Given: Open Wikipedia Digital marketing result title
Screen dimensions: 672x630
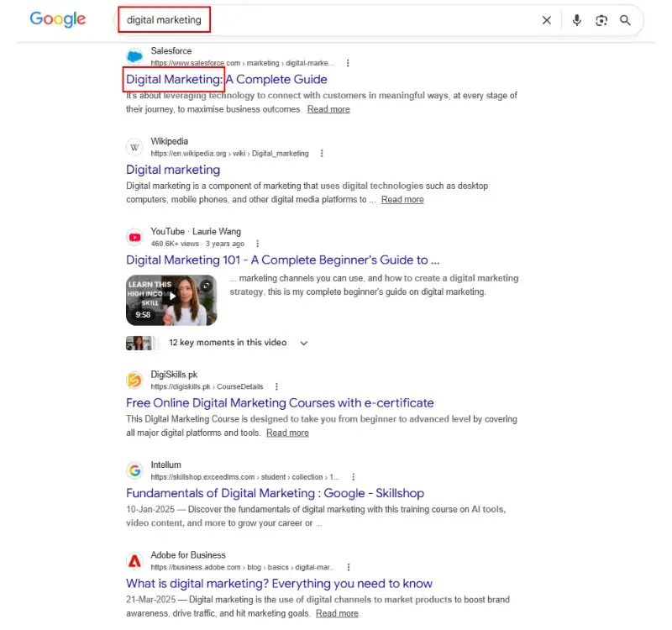Looking at the screenshot, I should 173,170.
